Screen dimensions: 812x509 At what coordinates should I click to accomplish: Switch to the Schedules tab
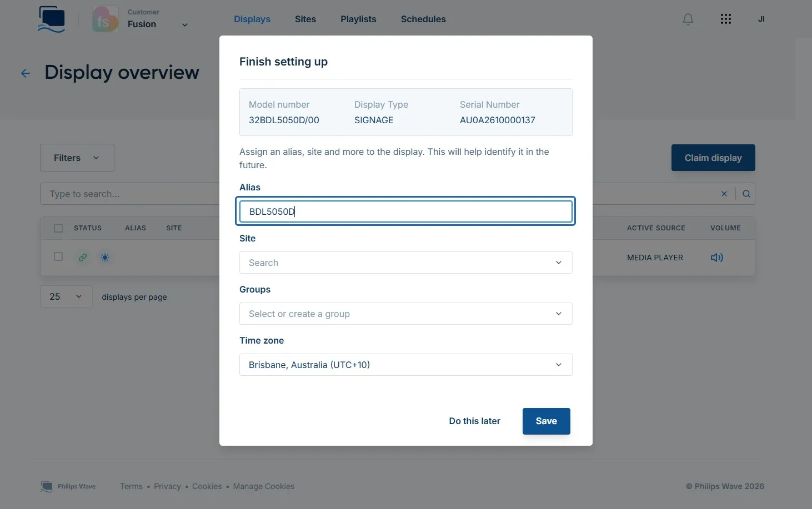pos(423,19)
